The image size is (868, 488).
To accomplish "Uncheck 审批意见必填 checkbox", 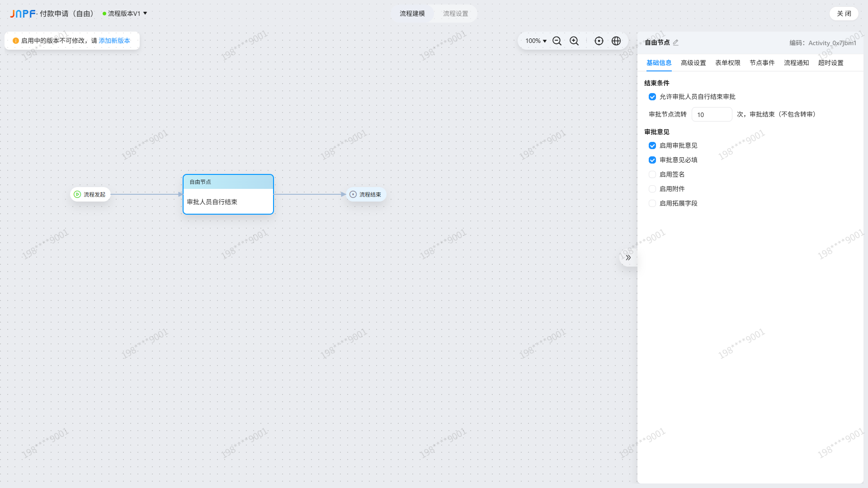I will [652, 160].
